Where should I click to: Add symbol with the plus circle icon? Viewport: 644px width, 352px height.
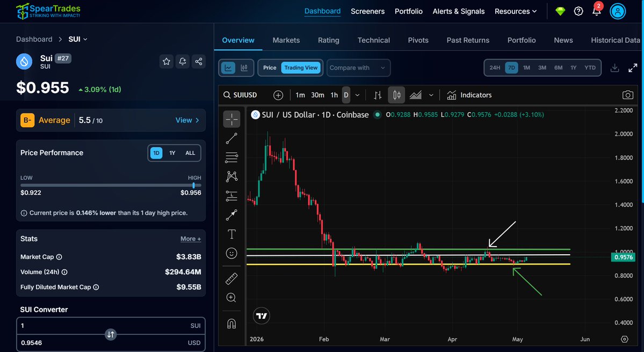pos(278,95)
